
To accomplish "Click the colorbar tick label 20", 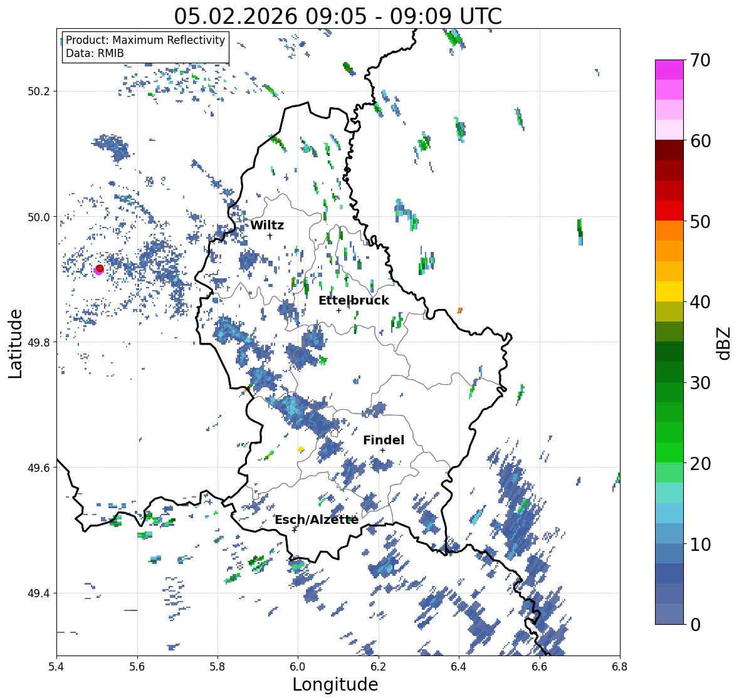I will 700,463.
